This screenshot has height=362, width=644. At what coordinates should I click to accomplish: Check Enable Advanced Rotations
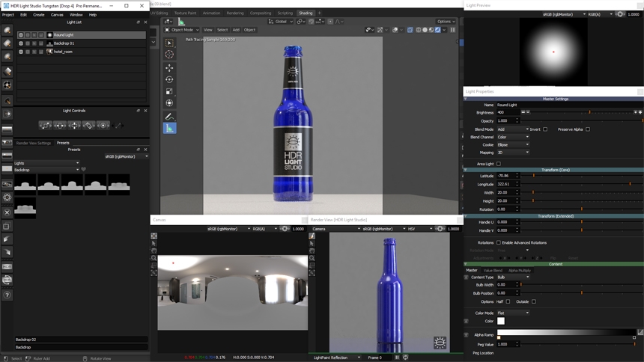click(499, 242)
